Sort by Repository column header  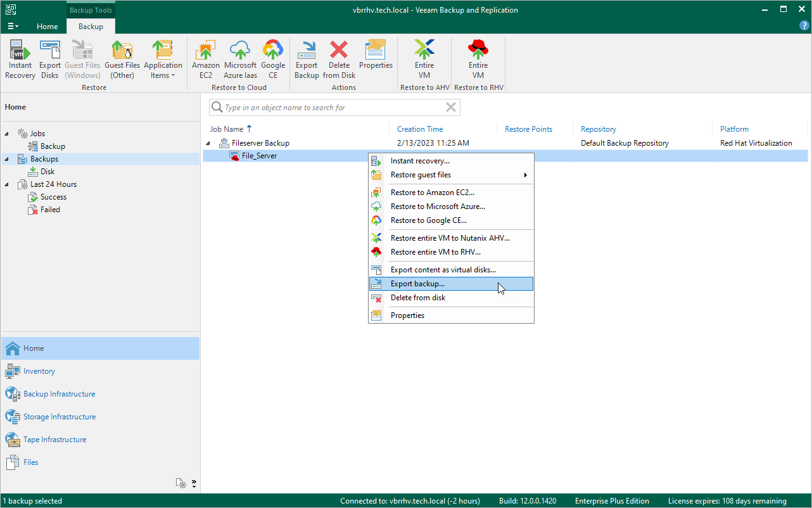[599, 129]
